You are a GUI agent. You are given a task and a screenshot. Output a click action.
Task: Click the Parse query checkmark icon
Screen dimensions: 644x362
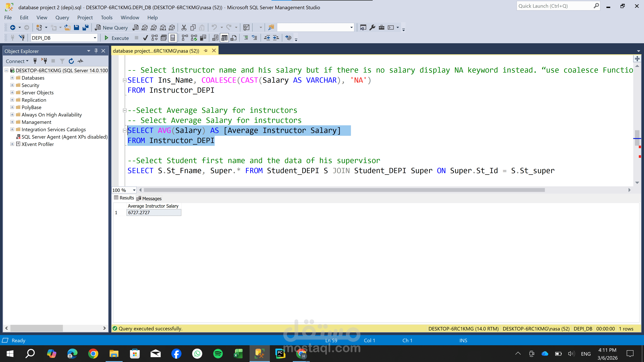pos(145,38)
